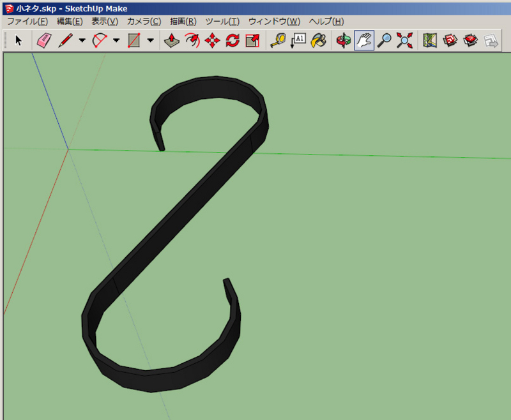Open the ウィンドウ(W) menu
Viewport: 511px width, 420px height.
(x=274, y=22)
